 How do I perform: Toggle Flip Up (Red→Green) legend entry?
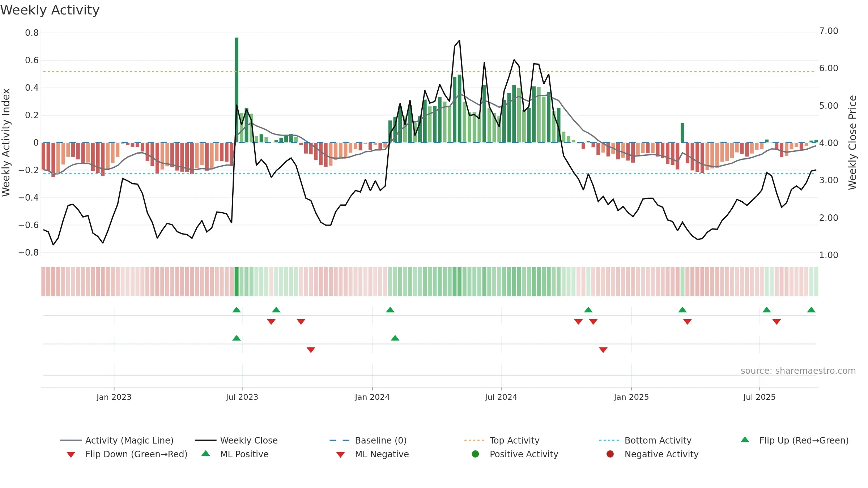(795, 440)
